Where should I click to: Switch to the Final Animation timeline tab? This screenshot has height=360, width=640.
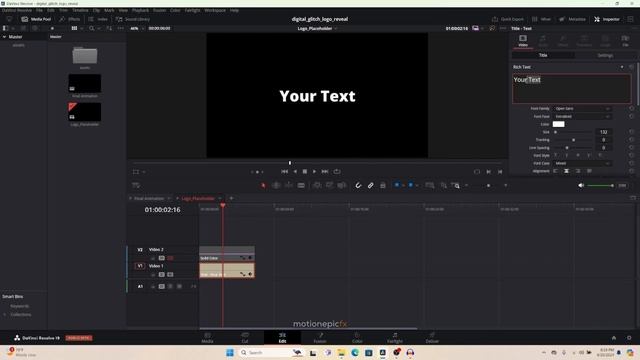[x=149, y=198]
